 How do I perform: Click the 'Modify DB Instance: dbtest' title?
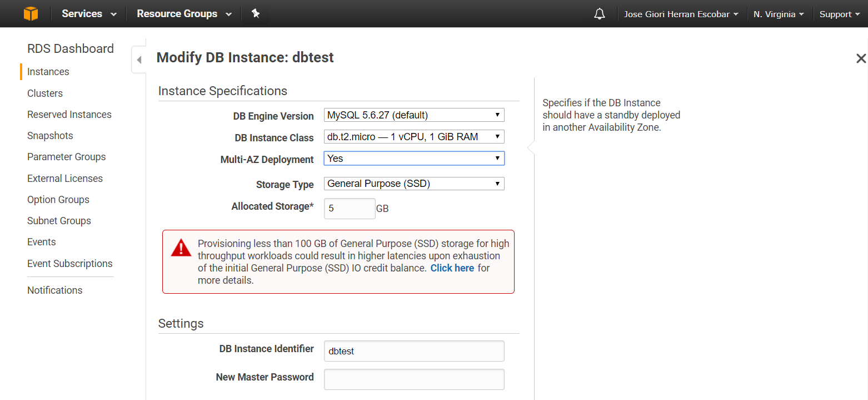pos(245,58)
